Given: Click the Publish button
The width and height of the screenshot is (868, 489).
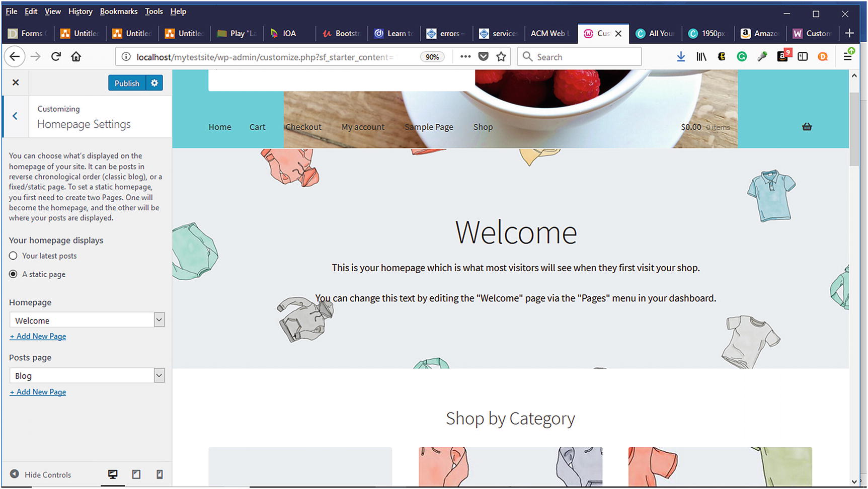Looking at the screenshot, I should coord(127,83).
